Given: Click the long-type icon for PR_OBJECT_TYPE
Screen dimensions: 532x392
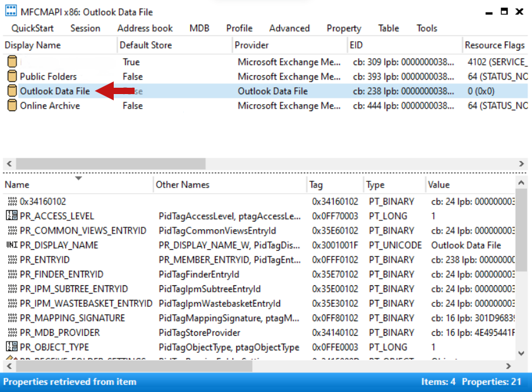Looking at the screenshot, I should point(12,347).
